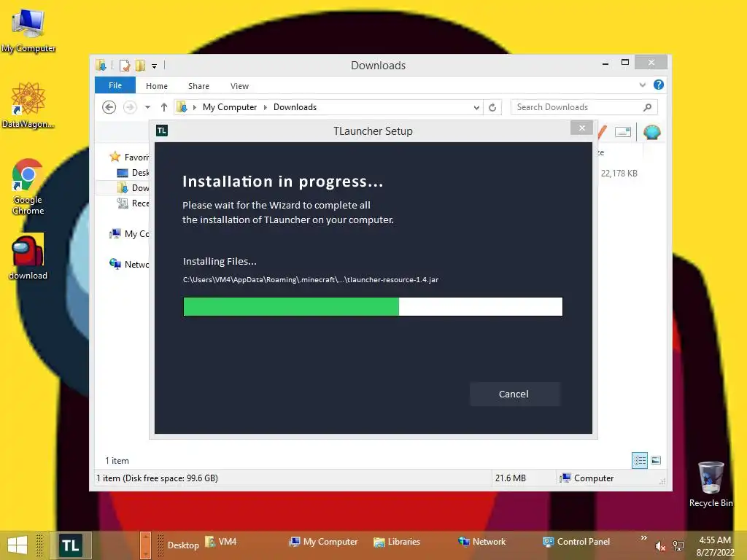
Task: Open My Computer from the taskbar
Action: tap(323, 542)
